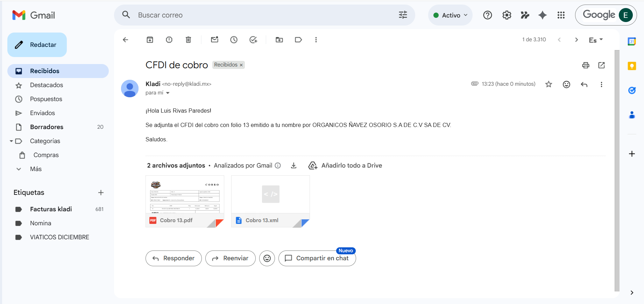This screenshot has height=304, width=644.
Task: Click the Responder button
Action: tap(174, 258)
